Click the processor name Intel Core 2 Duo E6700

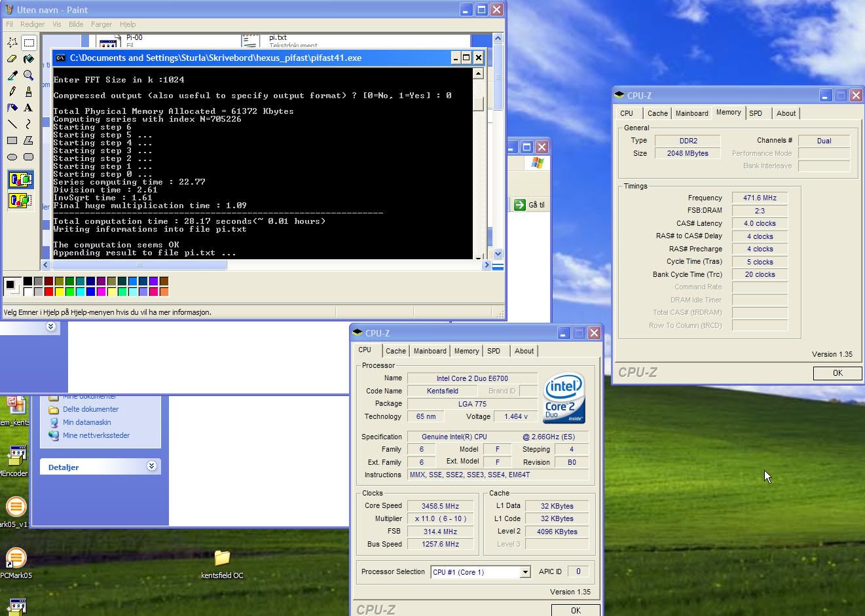click(472, 378)
